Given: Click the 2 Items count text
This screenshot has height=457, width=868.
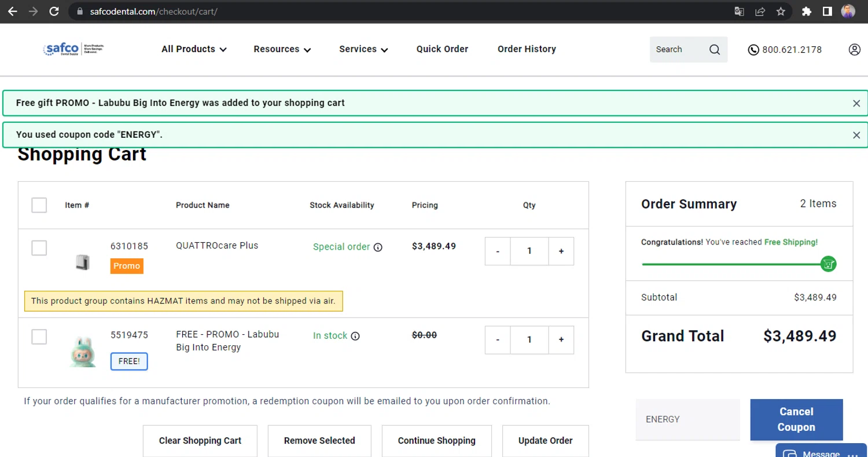Looking at the screenshot, I should (818, 204).
